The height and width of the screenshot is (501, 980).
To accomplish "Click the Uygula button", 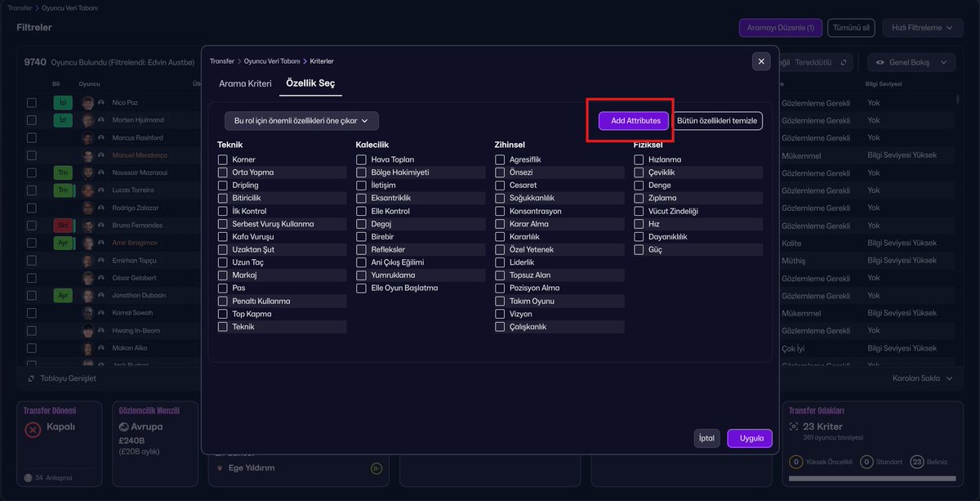I will tap(750, 438).
